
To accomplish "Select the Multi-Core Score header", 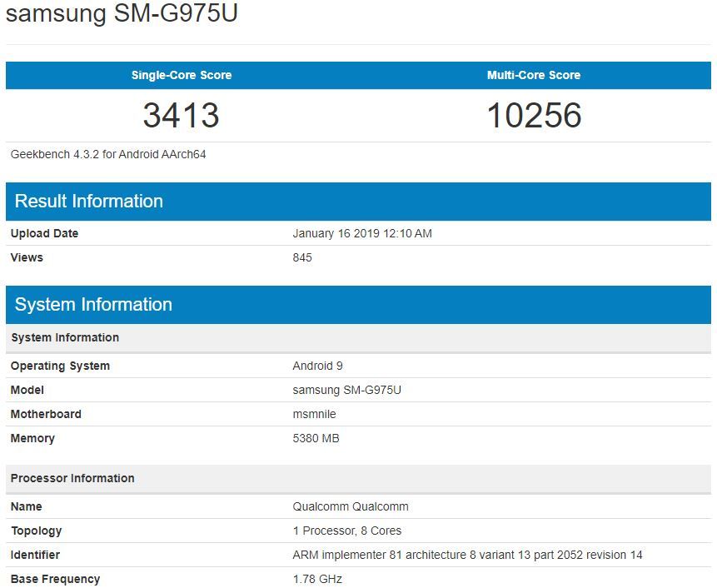I will point(534,74).
